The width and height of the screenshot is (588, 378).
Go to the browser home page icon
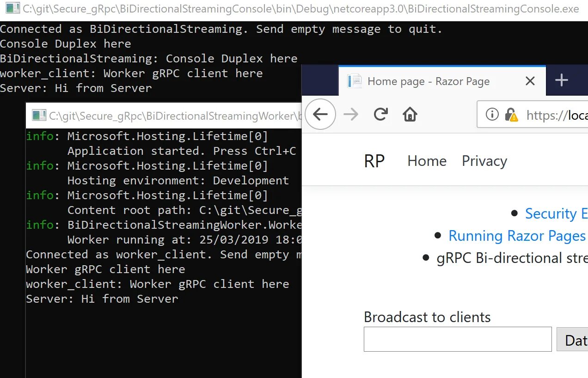[410, 114]
